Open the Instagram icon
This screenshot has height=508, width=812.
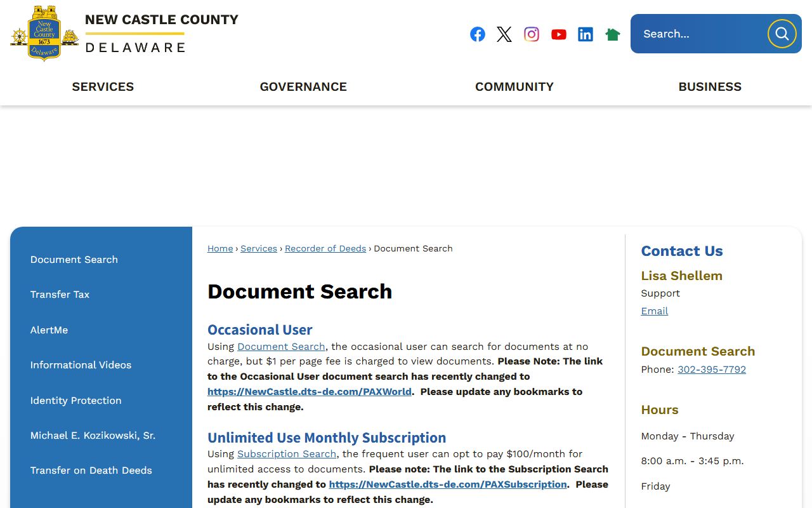point(532,34)
